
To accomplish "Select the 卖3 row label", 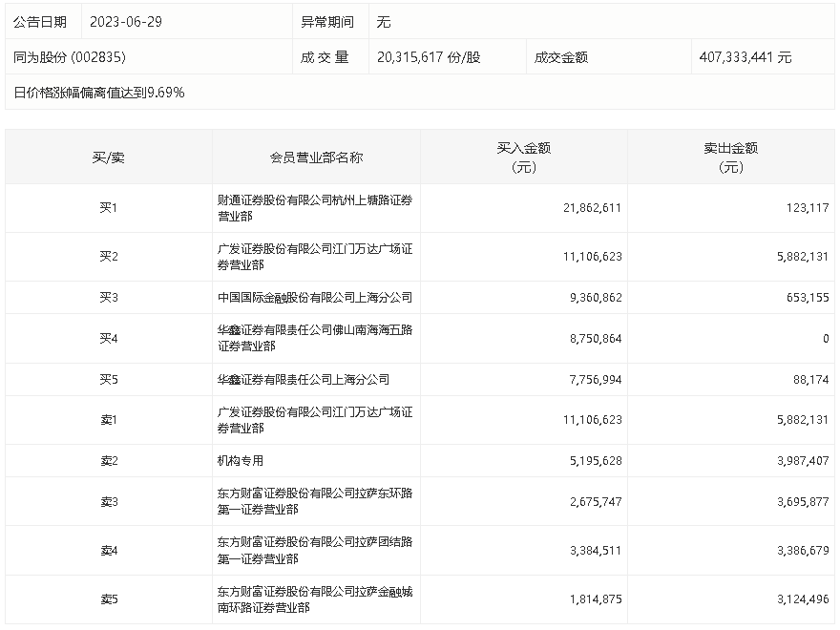I will tap(108, 502).
